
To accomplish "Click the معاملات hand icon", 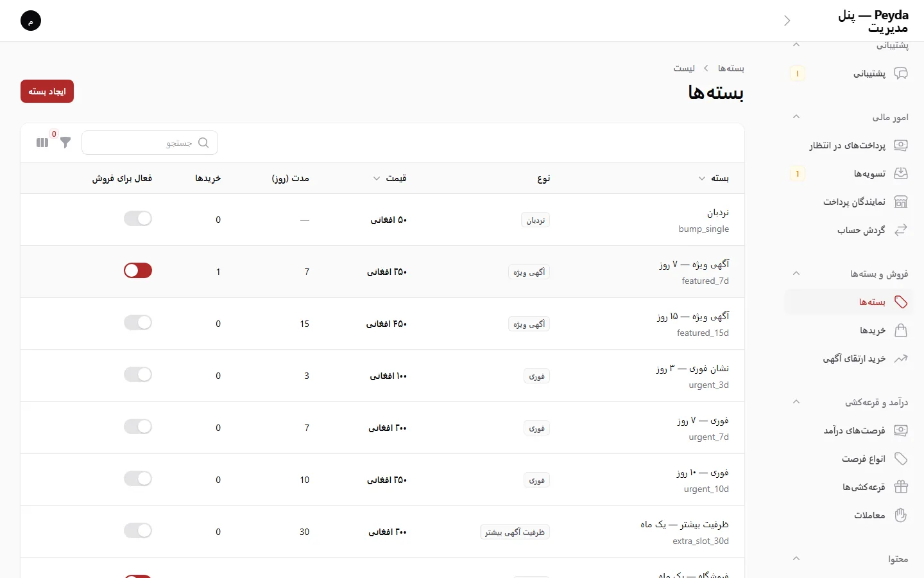I will point(901,515).
